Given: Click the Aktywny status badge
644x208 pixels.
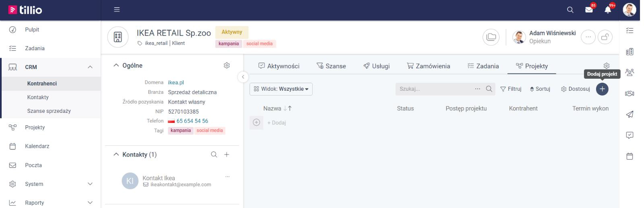Looking at the screenshot, I should pyautogui.click(x=232, y=32).
